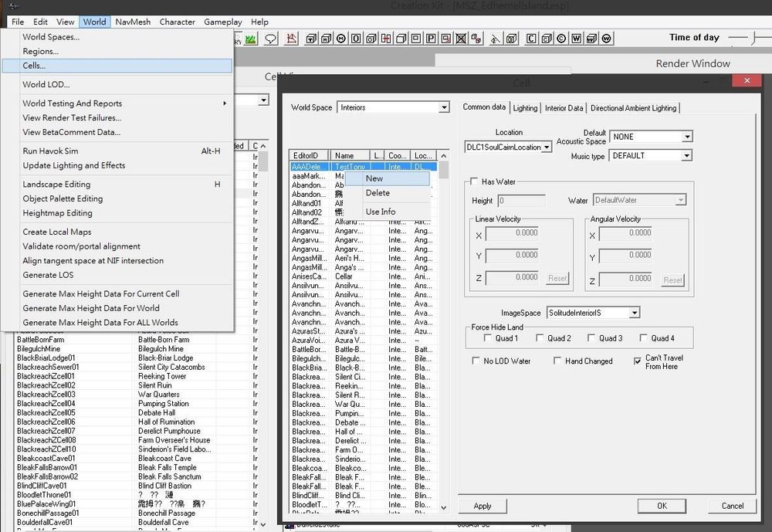Tick the Quad 1 hide land checkbox

[x=488, y=338]
